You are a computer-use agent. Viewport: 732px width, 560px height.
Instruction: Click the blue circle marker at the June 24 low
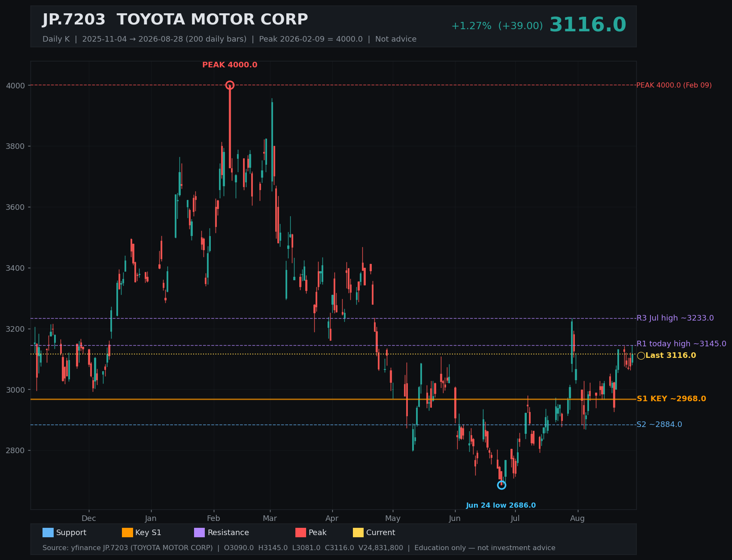click(501, 485)
